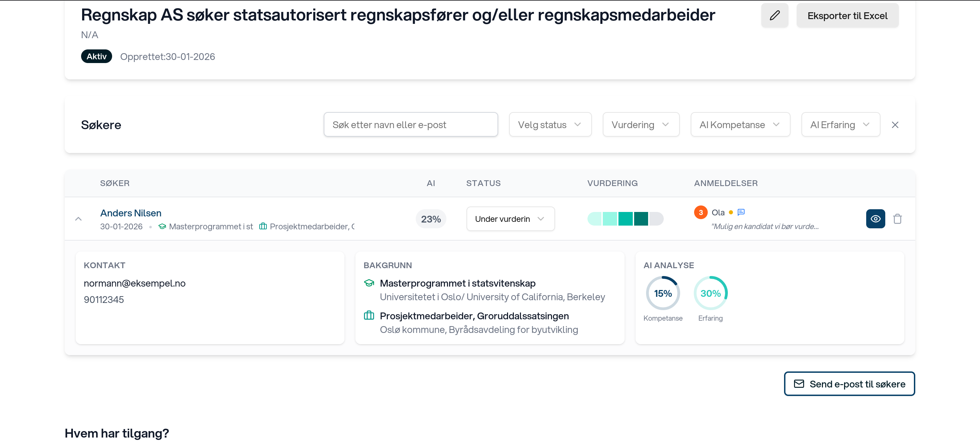Click the Aktiv status badge
The image size is (980, 443).
[96, 56]
